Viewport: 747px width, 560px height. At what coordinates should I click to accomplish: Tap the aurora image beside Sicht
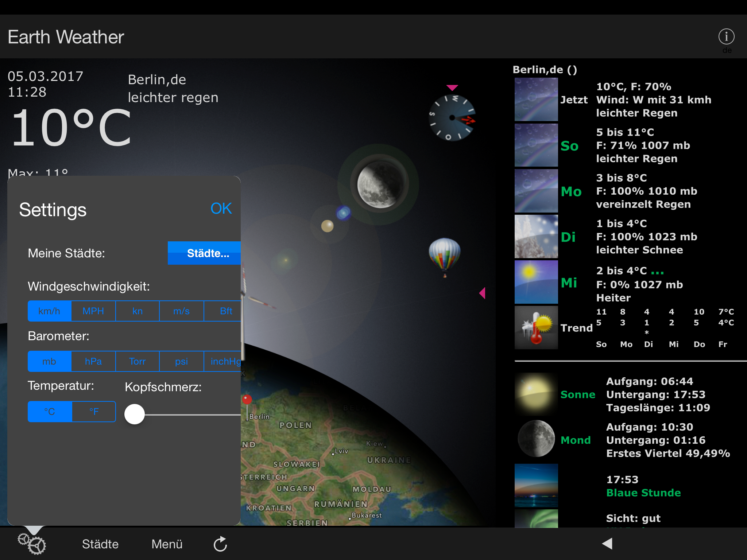[x=536, y=518]
